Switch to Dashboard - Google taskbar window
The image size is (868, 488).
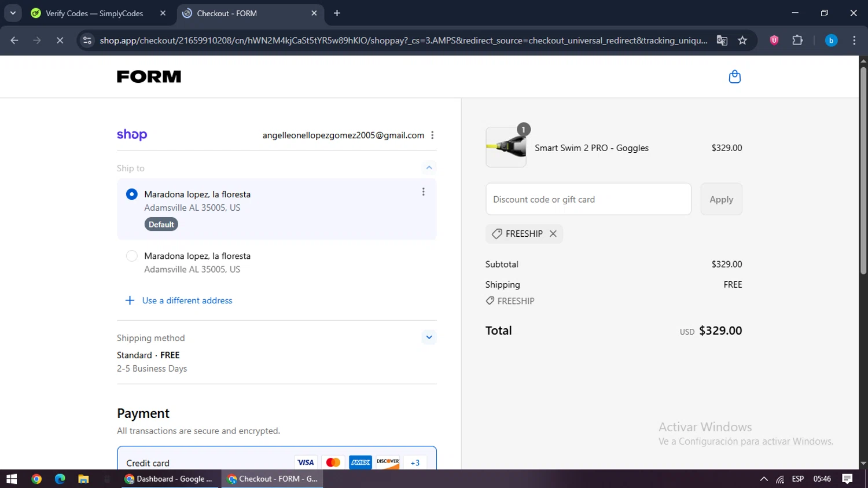pos(170,479)
